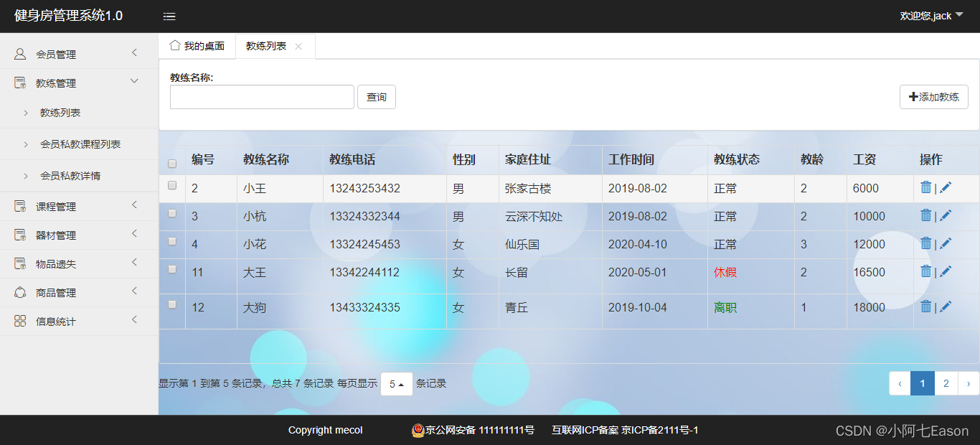This screenshot has width=980, height=445.
Task: Click the date 2020-04-10
Action: click(x=638, y=245)
